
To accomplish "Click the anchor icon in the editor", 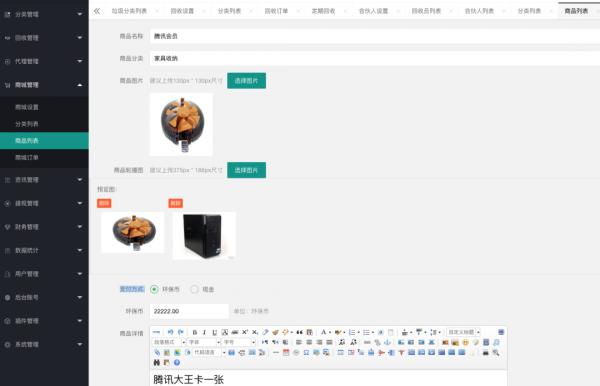I will 387,342.
